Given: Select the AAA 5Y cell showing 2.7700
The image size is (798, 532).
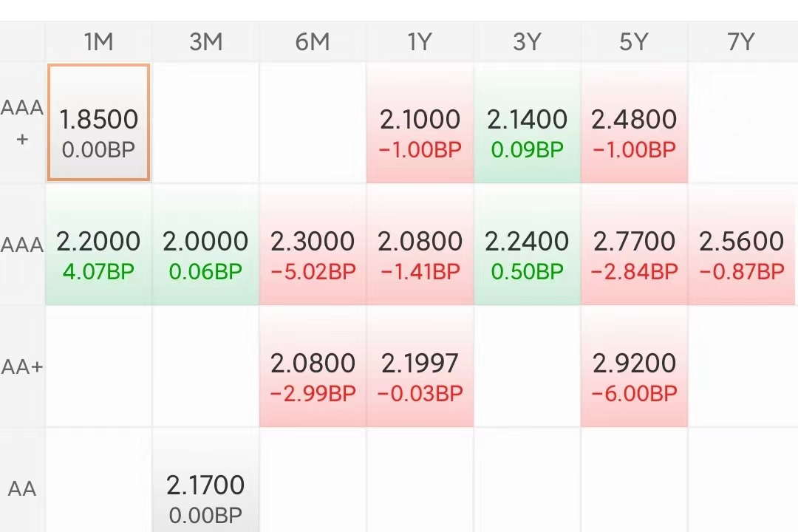Looking at the screenshot, I should [x=634, y=245].
